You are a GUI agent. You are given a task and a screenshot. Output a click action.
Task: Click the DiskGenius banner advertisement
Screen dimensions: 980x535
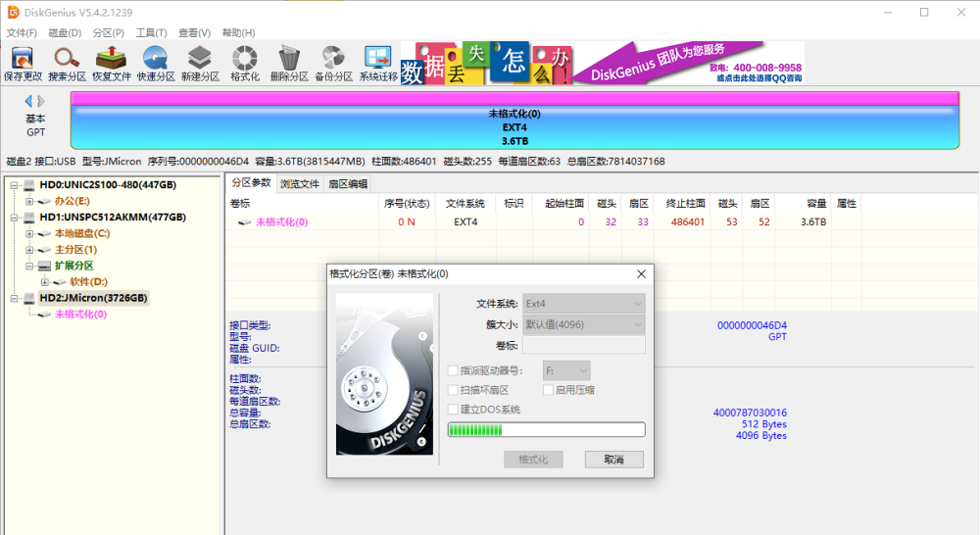[x=603, y=63]
